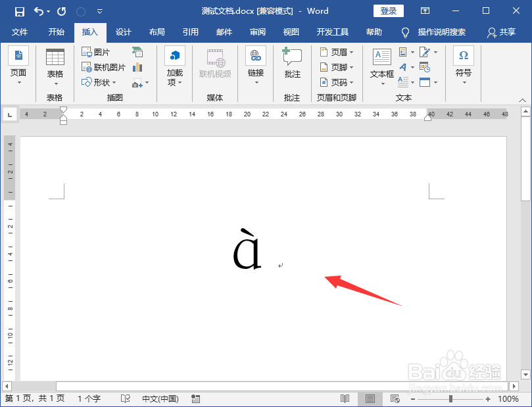Switch to the 开发工具 tab
This screenshot has width=532, height=407.
point(333,32)
